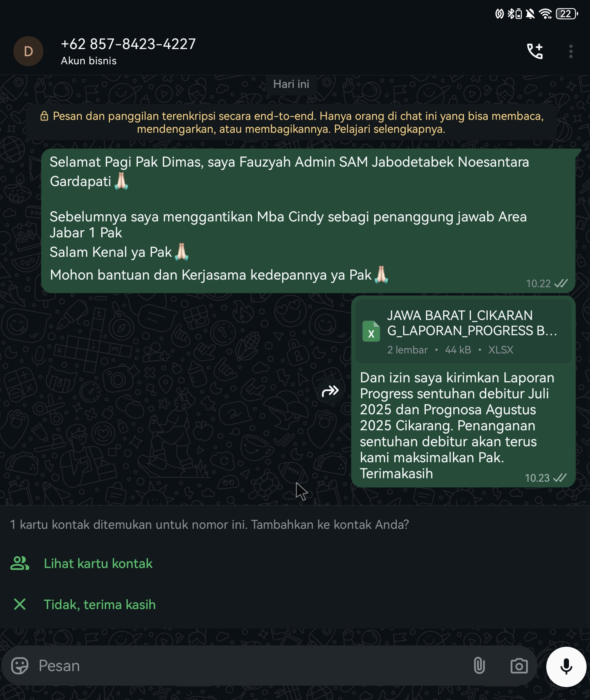Tap the Hari ini date chip
The height and width of the screenshot is (700, 590).
291,84
